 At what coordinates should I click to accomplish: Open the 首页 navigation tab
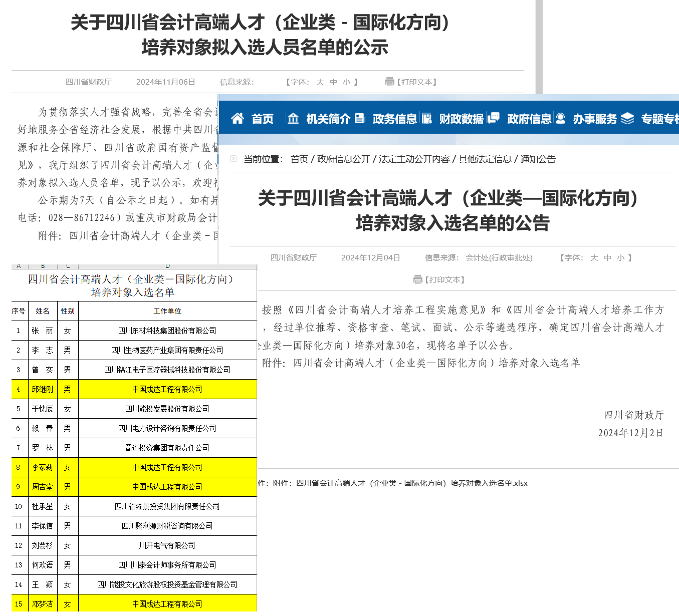click(x=262, y=119)
